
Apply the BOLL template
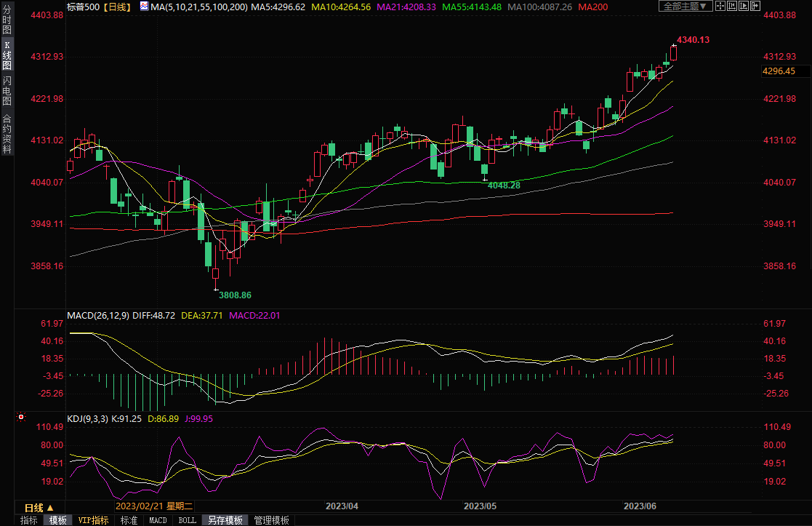(187, 520)
